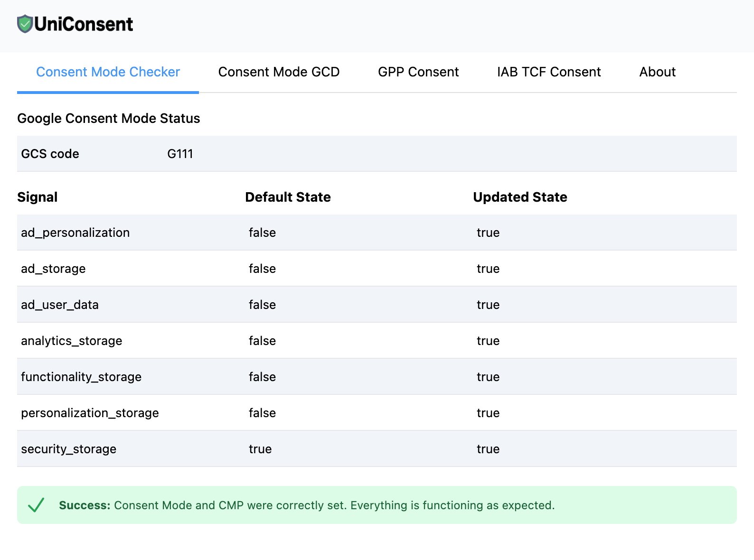
Task: Select the ad_user_data signal row
Action: coord(60,305)
